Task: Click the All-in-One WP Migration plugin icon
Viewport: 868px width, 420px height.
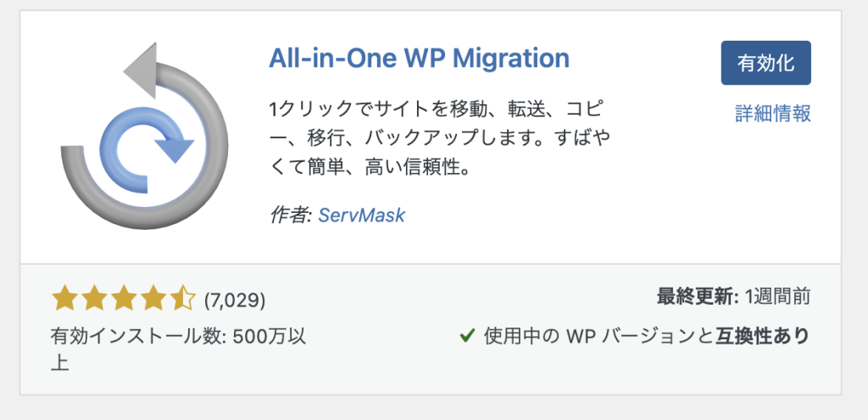Action: point(144,136)
